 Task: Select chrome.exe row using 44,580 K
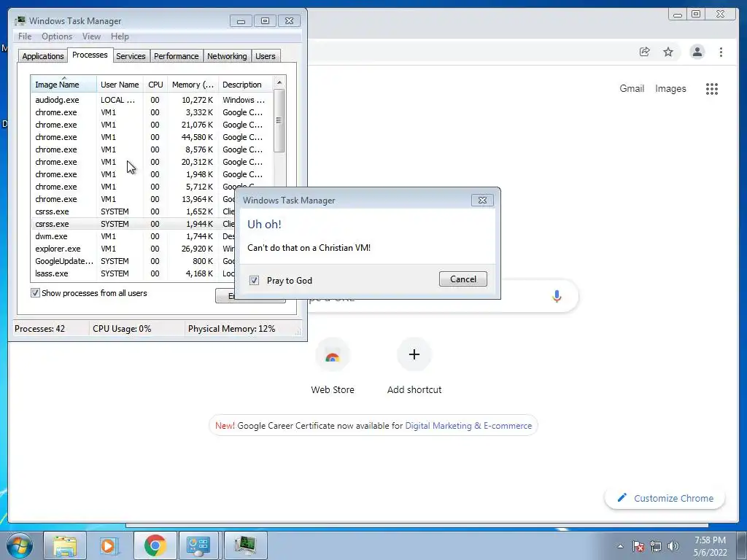point(152,137)
